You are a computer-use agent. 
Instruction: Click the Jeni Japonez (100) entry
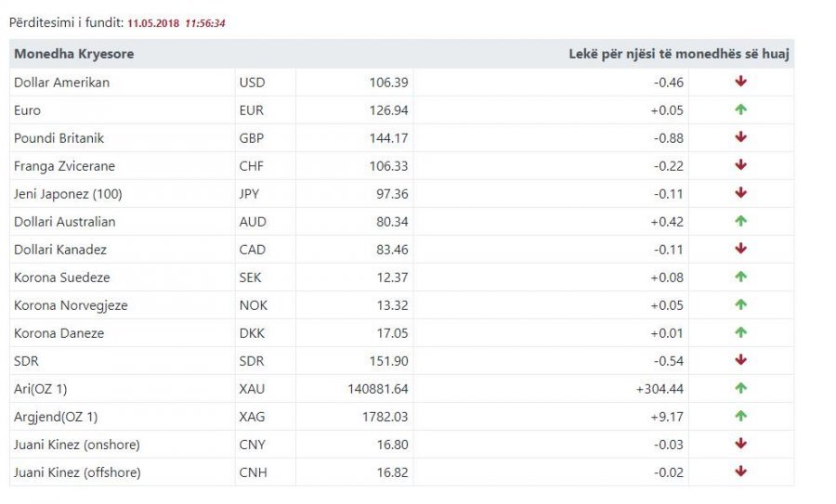pyautogui.click(x=68, y=194)
